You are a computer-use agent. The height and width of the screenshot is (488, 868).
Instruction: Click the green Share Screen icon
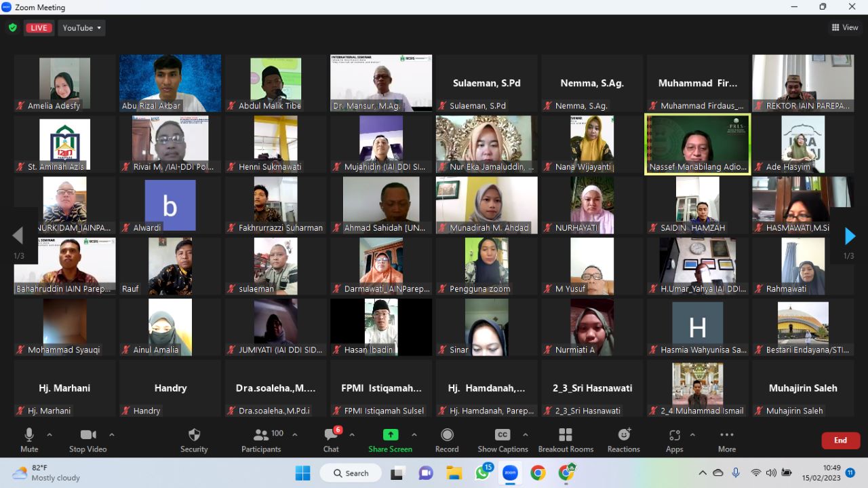[390, 435]
